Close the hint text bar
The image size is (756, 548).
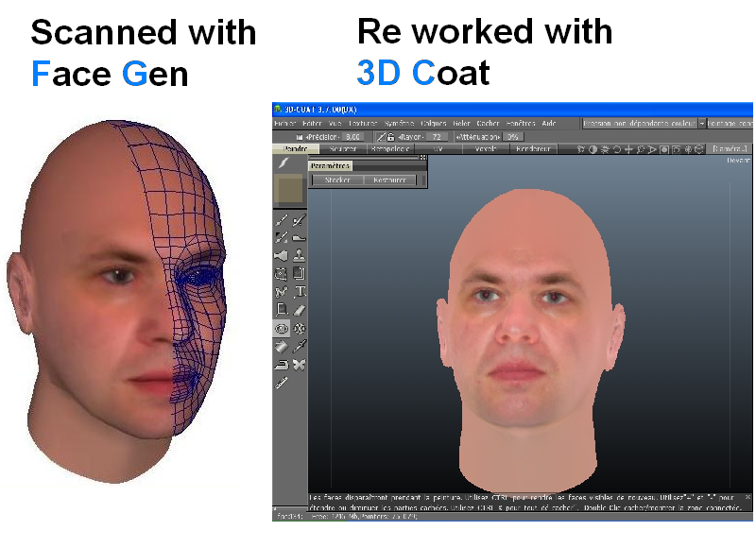747,497
